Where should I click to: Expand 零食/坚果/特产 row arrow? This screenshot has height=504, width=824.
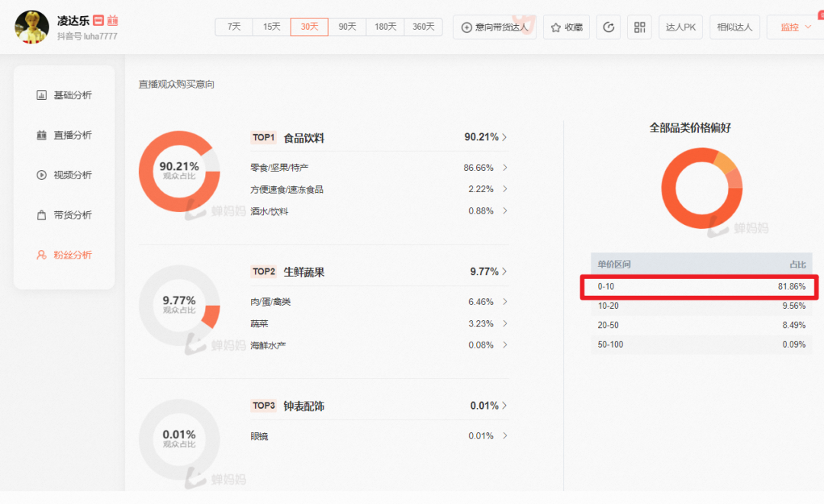(x=504, y=168)
